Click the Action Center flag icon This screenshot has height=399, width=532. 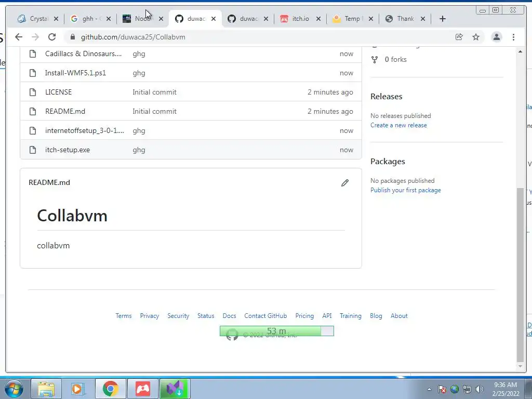pyautogui.click(x=442, y=389)
